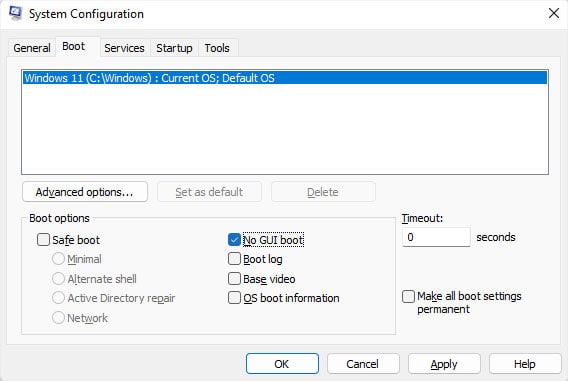Screen dimensions: 568x381
Task: Apply the boot settings
Action: (444, 364)
